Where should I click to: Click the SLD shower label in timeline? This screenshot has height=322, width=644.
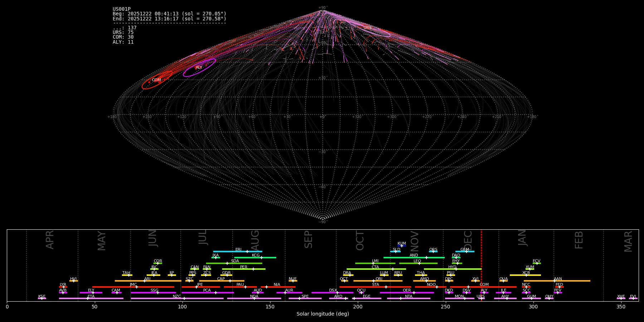(x=396, y=250)
